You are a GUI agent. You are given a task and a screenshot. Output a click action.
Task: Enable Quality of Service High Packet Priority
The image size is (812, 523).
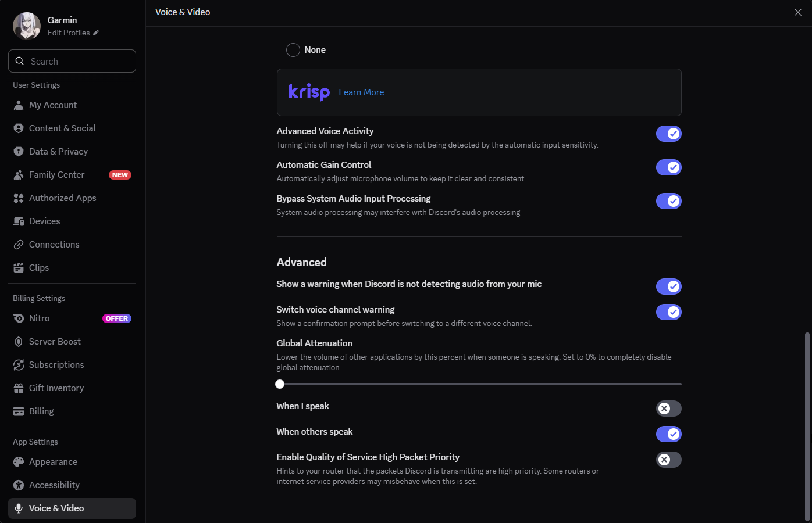point(668,460)
